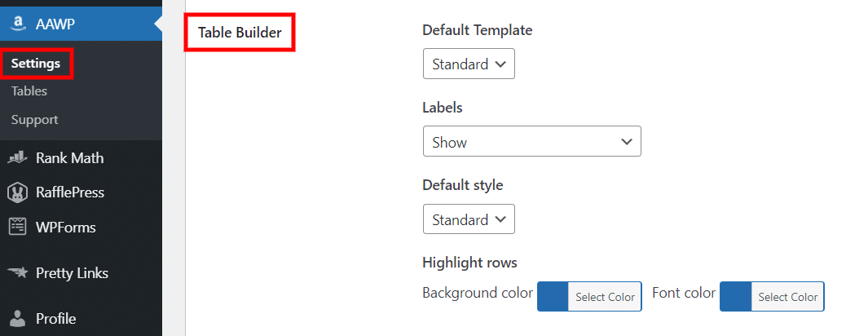The height and width of the screenshot is (336, 868).
Task: Click the blue Font color swatch
Action: click(x=736, y=296)
